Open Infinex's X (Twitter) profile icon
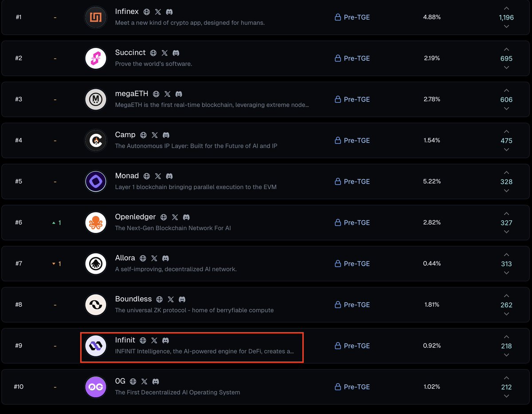 coord(158,12)
